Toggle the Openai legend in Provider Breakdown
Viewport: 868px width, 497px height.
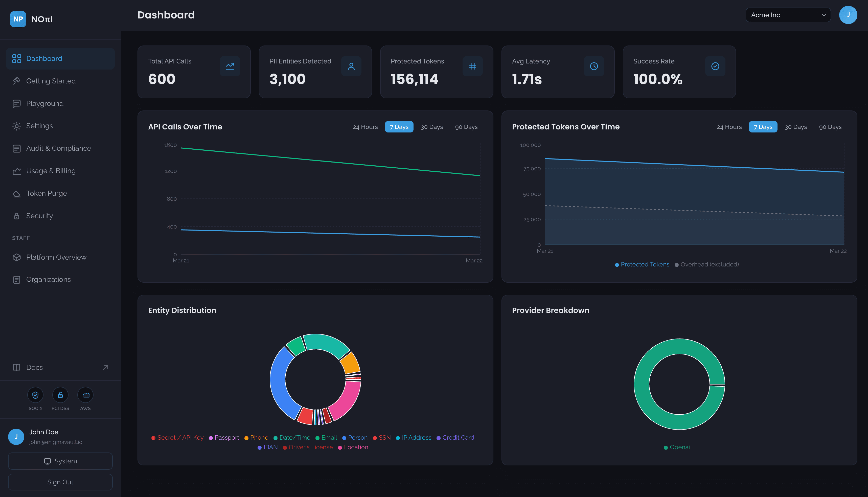click(677, 447)
